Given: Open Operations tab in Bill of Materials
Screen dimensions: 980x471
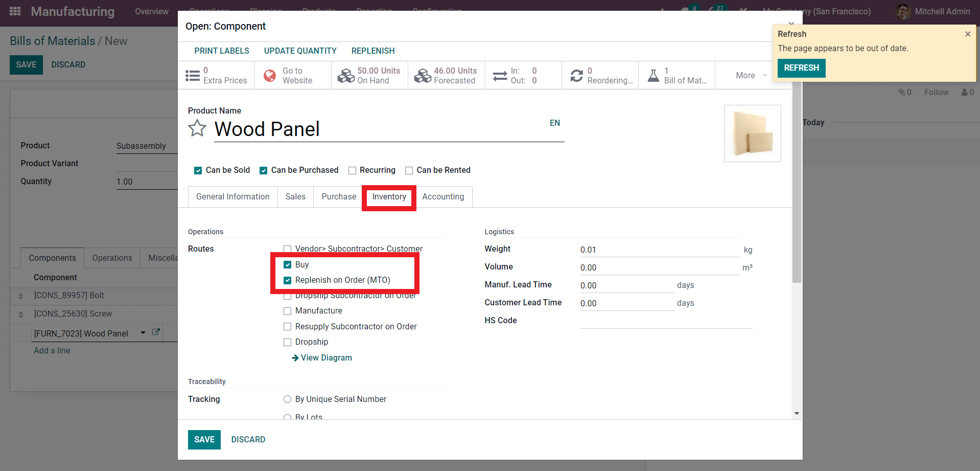Looking at the screenshot, I should [112, 258].
